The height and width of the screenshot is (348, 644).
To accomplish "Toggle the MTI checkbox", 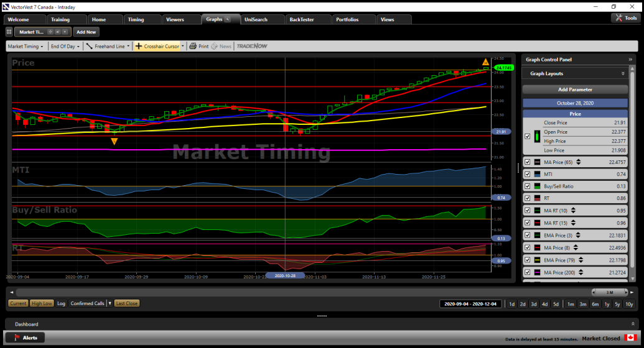I will point(528,174).
